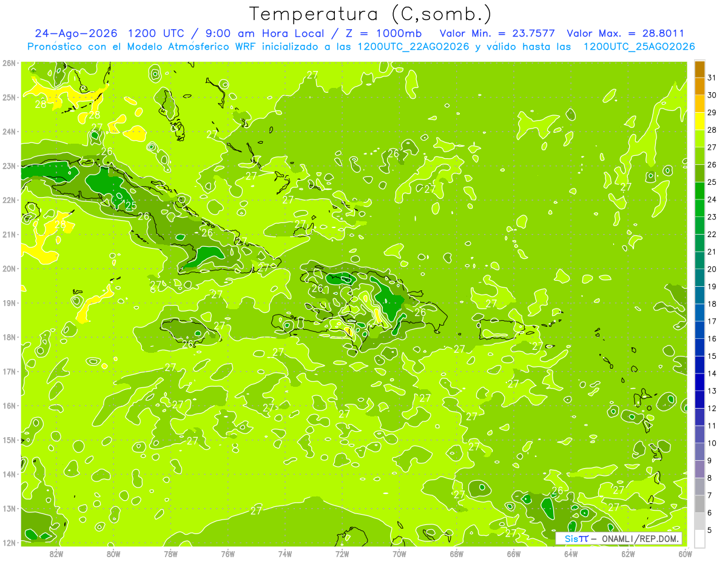Viewport: 728px width, 562px height.
Task: Pick the orange swatch between 30 and 31
Action: click(699, 87)
